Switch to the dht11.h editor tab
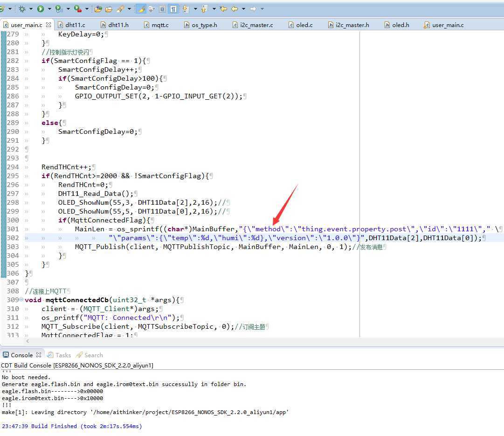The image size is (504, 436). [115, 25]
